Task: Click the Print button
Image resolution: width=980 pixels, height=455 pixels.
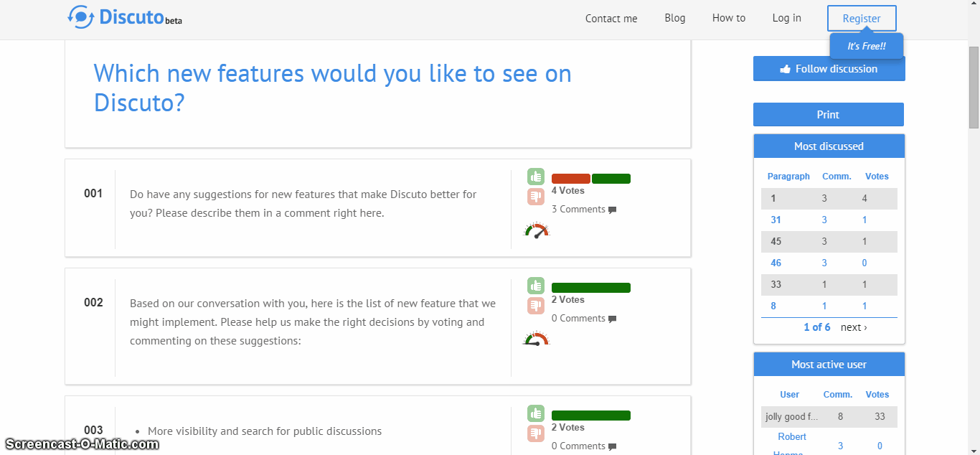Action: (x=829, y=115)
